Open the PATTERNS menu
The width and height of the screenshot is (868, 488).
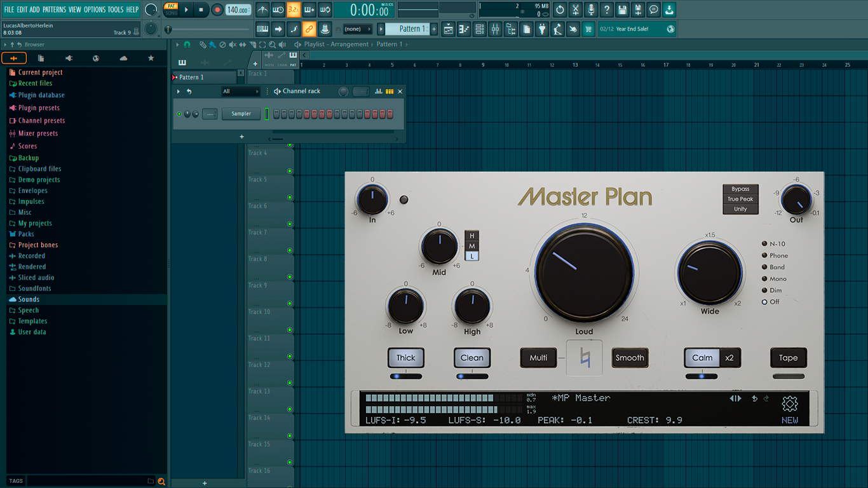pyautogui.click(x=54, y=10)
